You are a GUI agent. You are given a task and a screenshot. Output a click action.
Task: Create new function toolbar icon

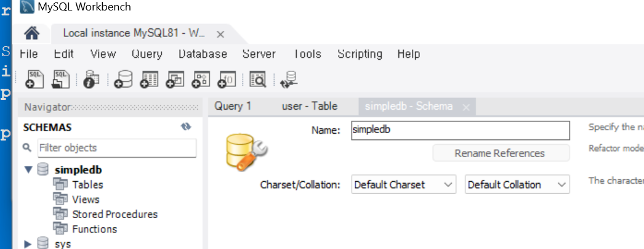227,80
